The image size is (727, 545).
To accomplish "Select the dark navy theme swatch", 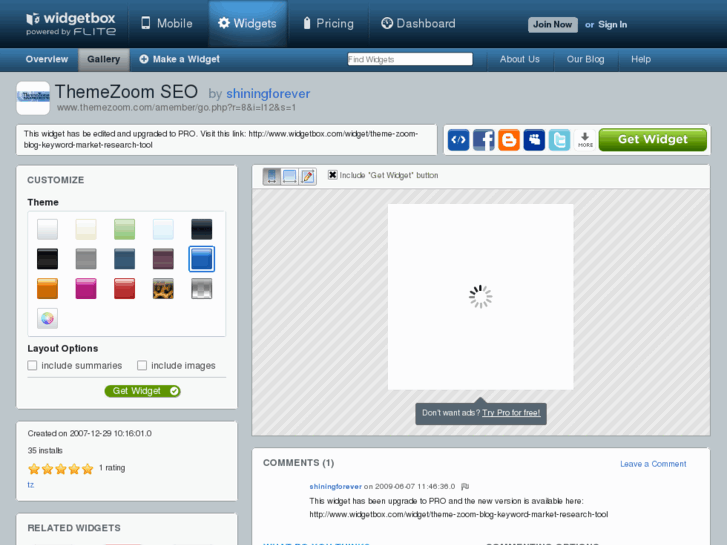I will (x=202, y=229).
